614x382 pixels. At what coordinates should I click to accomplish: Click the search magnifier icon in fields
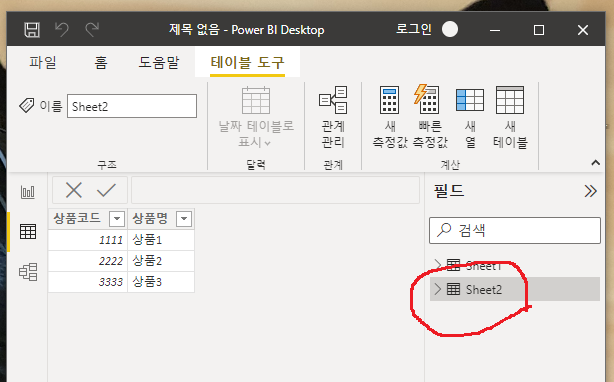pyautogui.click(x=444, y=230)
